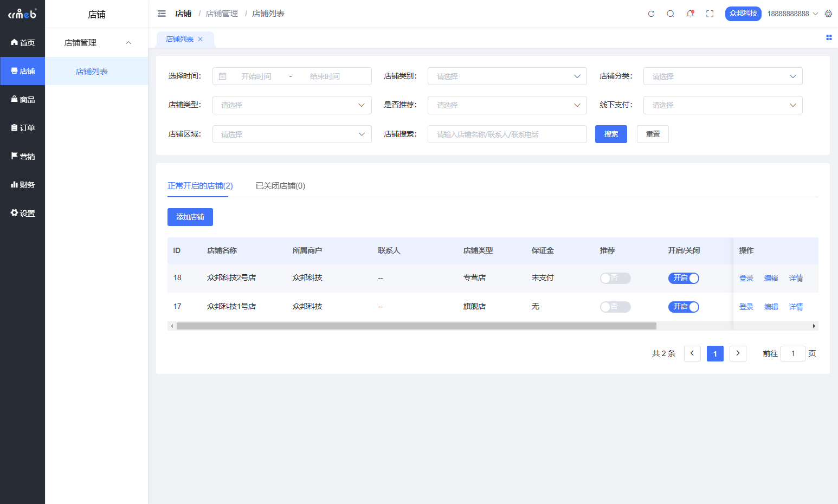Open the settings gear in header
Viewport: 838px width, 504px height.
click(828, 14)
